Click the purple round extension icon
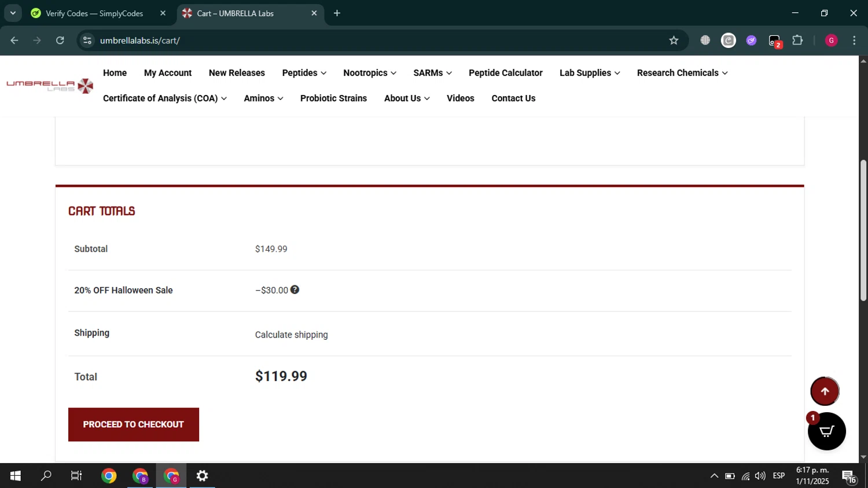The height and width of the screenshot is (488, 868). pyautogui.click(x=751, y=41)
